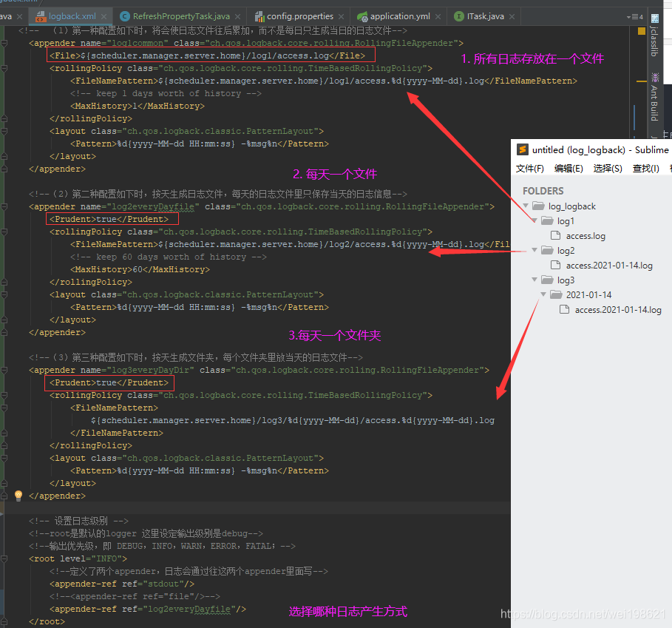Viewport: 672px width, 628px height.
Task: Click the commented appender-ref ref="file" line
Action: coord(135,596)
